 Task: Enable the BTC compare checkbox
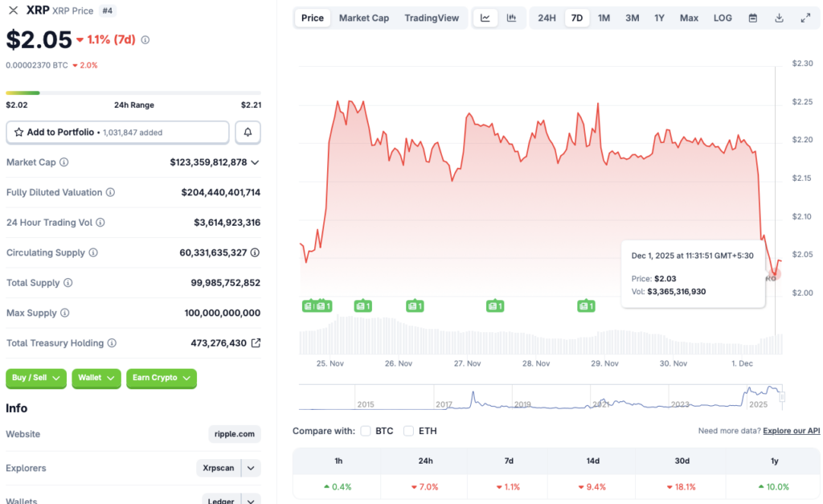(x=366, y=431)
